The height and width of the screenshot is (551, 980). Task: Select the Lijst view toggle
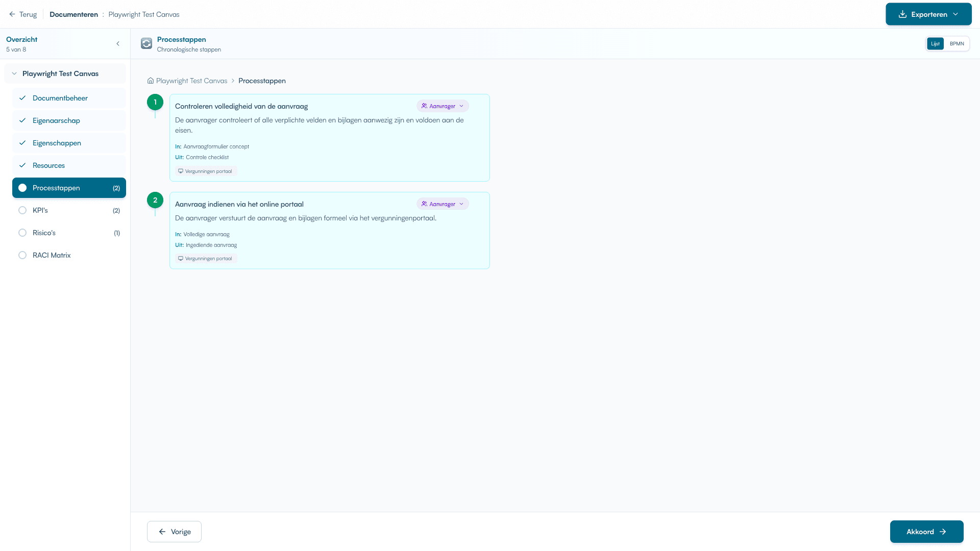click(x=935, y=43)
